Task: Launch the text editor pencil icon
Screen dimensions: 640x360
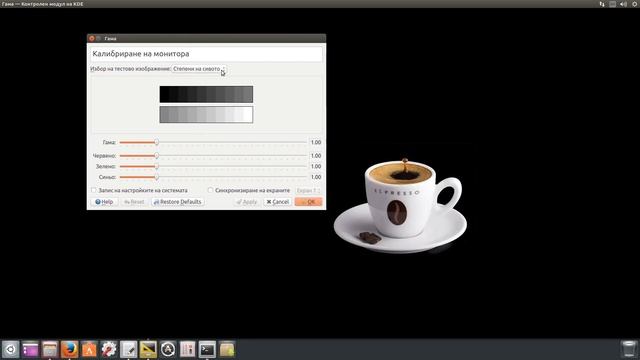Action: pyautogui.click(x=129, y=349)
